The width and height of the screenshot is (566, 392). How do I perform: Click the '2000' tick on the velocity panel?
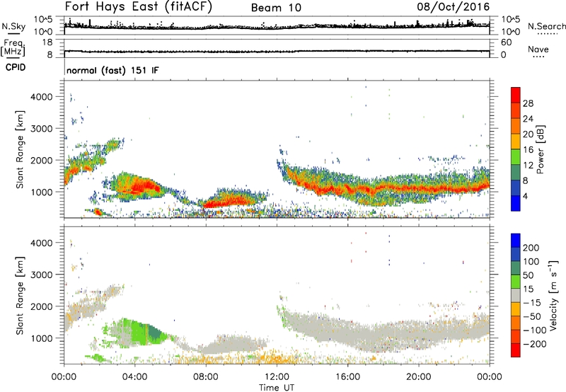pyautogui.click(x=41, y=306)
